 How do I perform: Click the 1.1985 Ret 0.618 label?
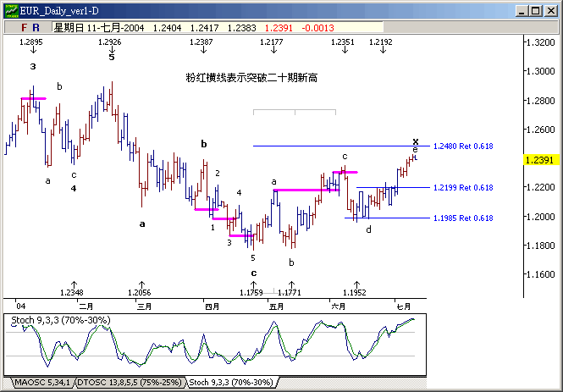click(x=463, y=218)
